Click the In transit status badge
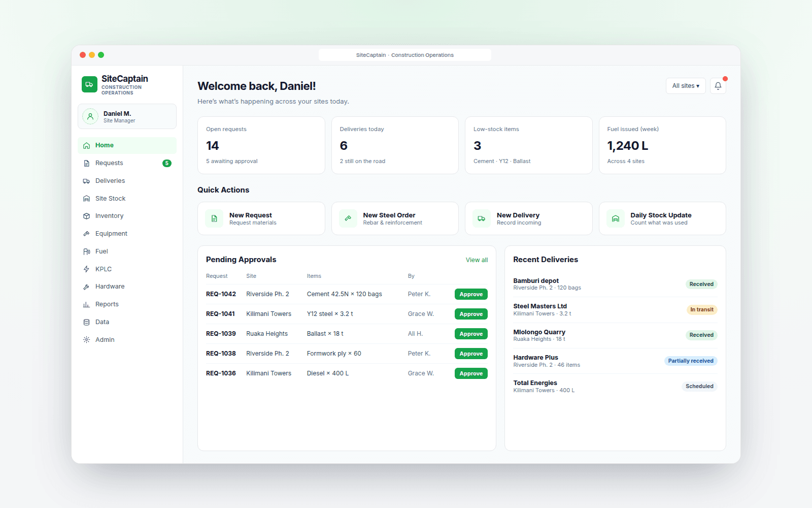This screenshot has width=812, height=508. (x=702, y=310)
